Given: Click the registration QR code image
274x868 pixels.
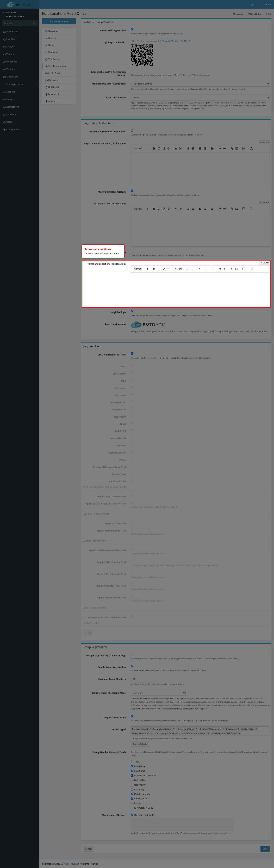Looking at the screenshot, I should click(142, 55).
